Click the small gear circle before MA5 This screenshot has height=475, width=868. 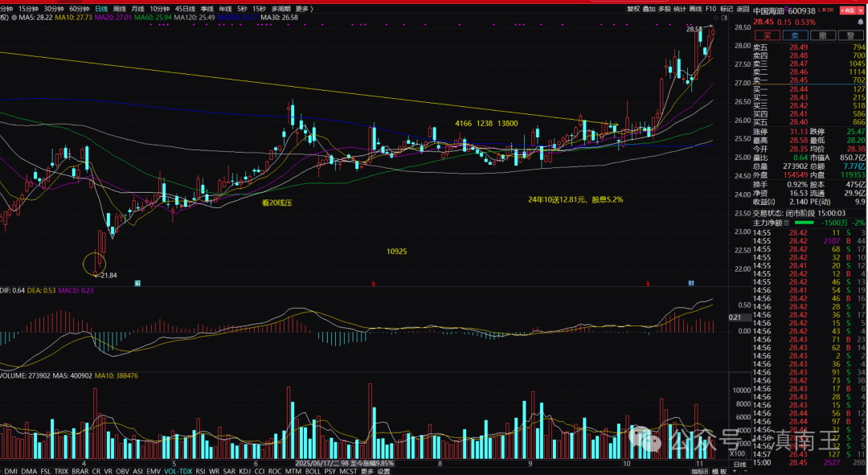[x=14, y=17]
